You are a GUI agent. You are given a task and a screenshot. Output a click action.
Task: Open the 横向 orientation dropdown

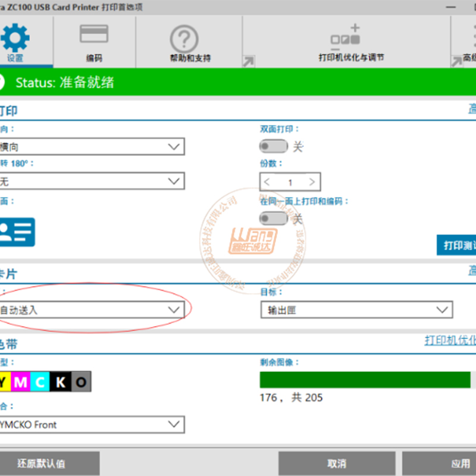(92, 146)
